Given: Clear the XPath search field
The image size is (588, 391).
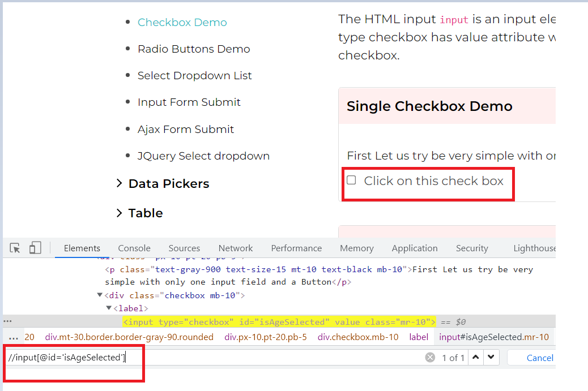Looking at the screenshot, I should (x=430, y=358).
